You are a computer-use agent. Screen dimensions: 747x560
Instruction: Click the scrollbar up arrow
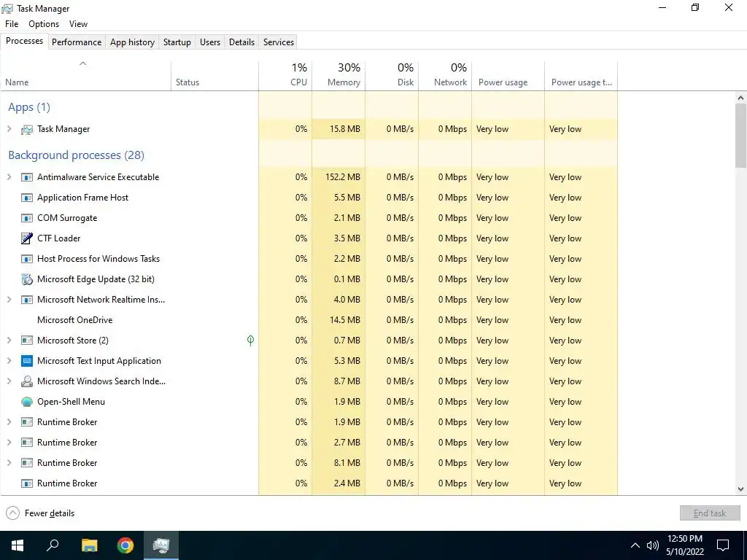[x=740, y=98]
